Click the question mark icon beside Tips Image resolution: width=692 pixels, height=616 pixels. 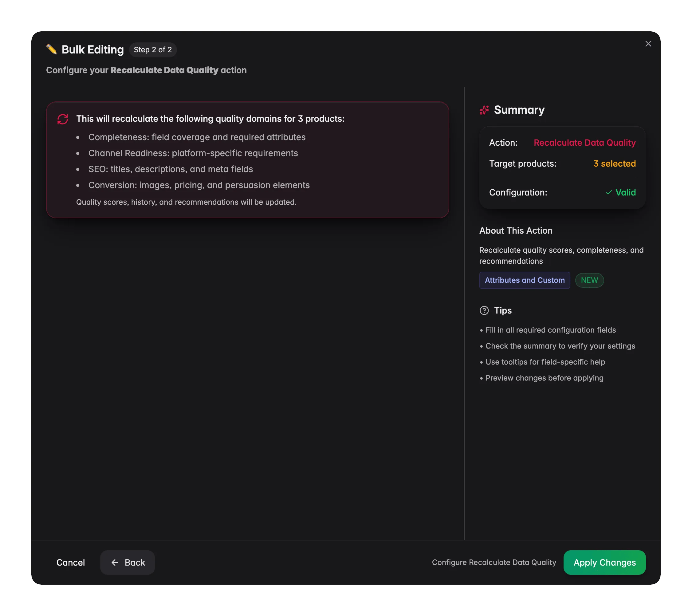point(484,310)
